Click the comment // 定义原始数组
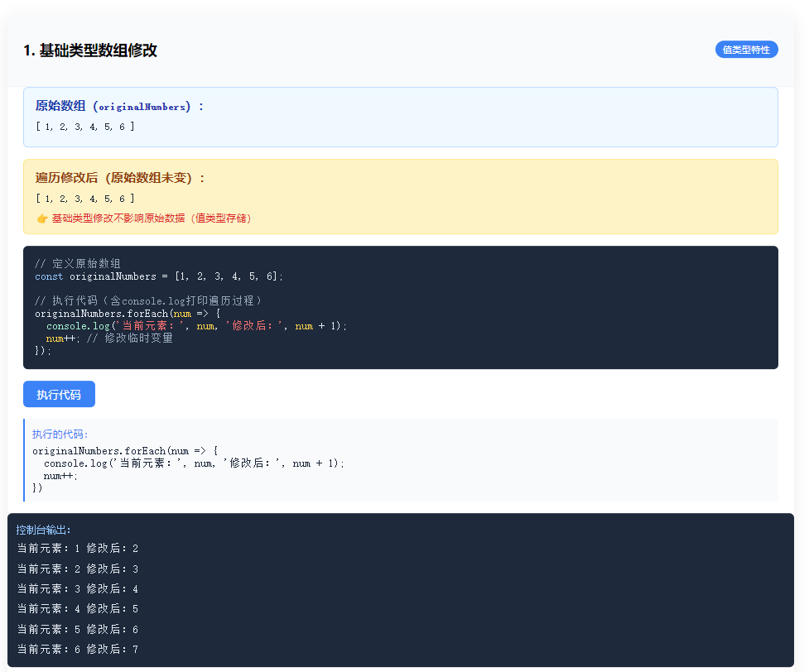Viewport: 809px width, 672px height. 77,263
